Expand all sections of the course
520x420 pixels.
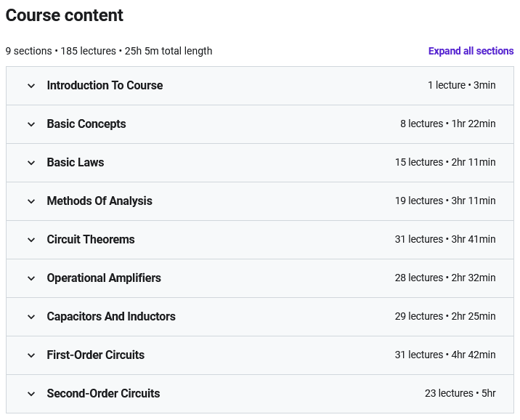point(471,51)
